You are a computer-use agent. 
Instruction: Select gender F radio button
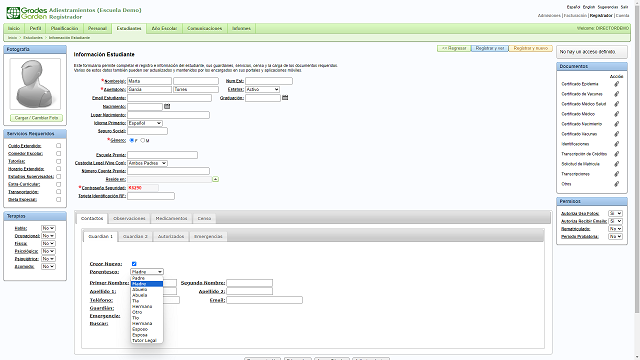pos(131,140)
